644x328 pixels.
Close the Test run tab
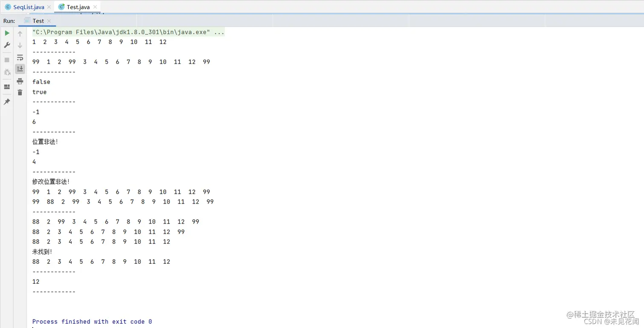[x=49, y=21]
